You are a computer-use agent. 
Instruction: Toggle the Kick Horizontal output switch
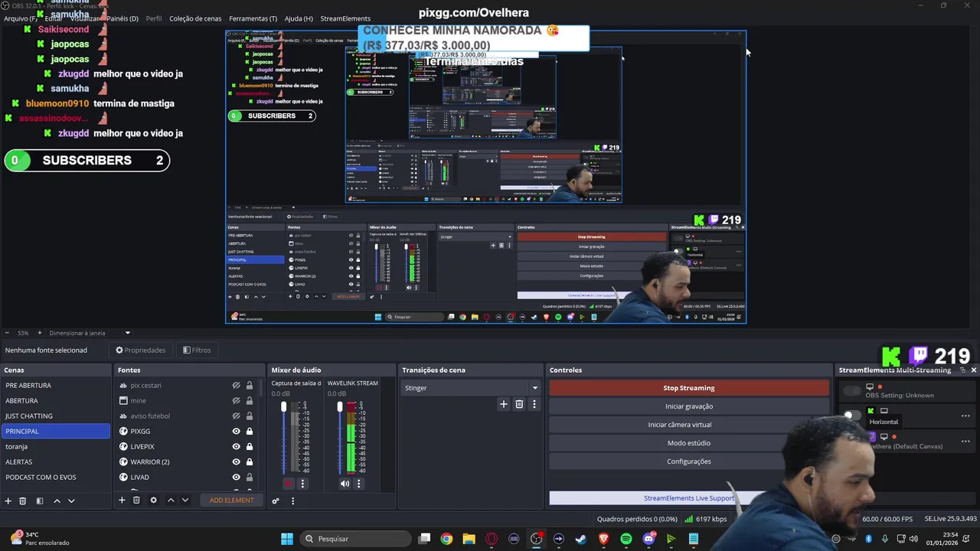(x=851, y=416)
